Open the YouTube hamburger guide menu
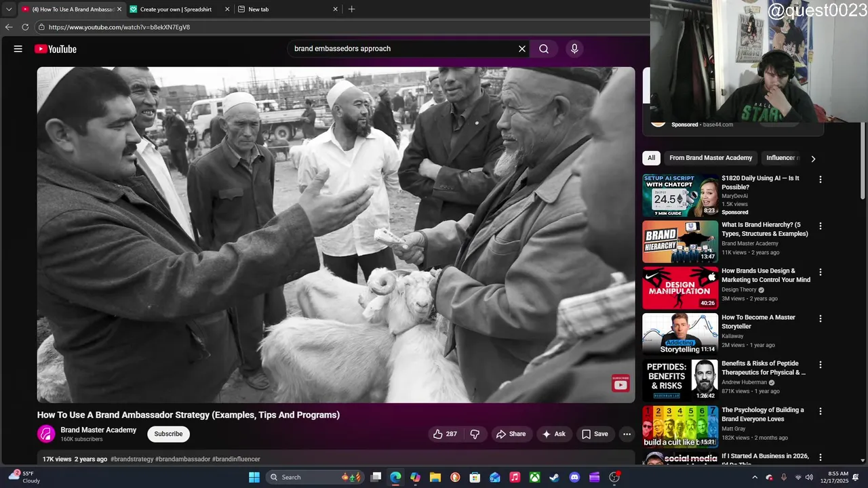This screenshot has height=488, width=868. click(x=18, y=49)
